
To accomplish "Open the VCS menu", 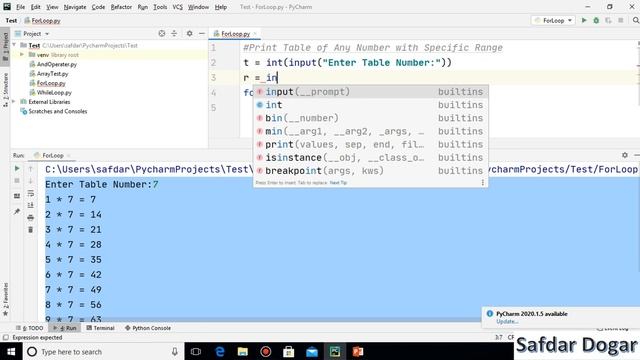I will 178,7.
